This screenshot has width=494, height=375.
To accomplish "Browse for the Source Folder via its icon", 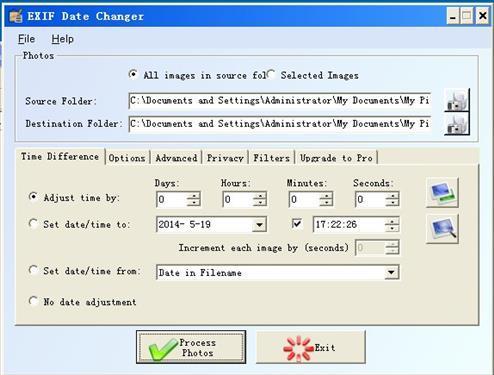I will coord(457,100).
